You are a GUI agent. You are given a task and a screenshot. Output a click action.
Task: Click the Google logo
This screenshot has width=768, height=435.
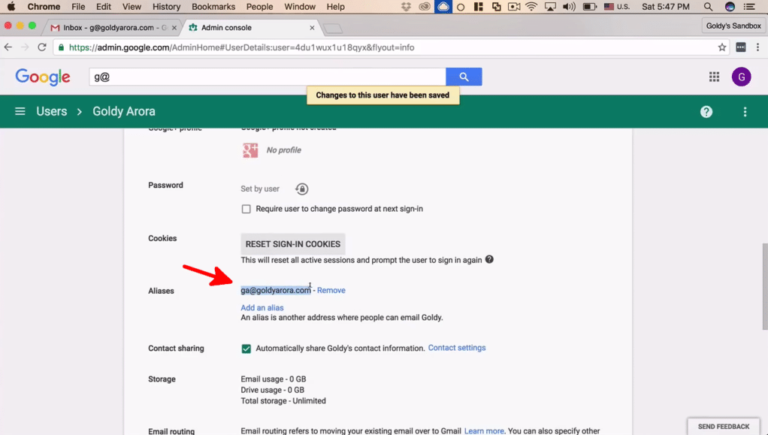tap(43, 77)
